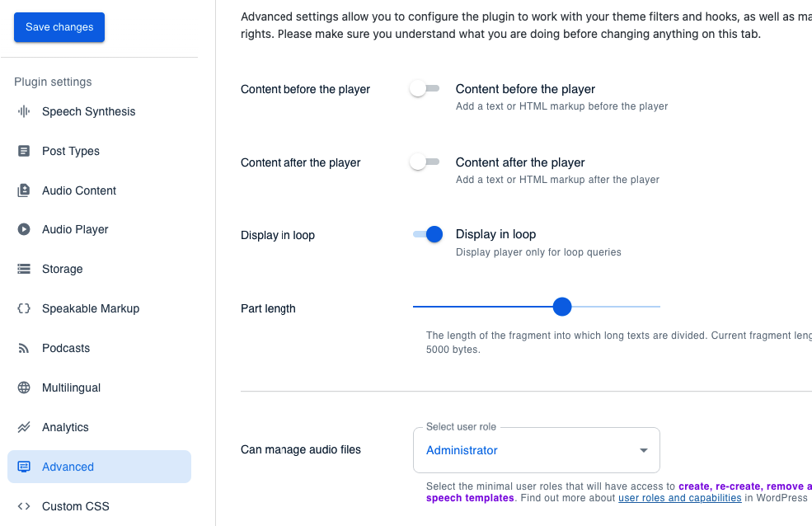Screen dimensions: 812x526
Task: Click the Audio Content library icon
Action: point(24,190)
